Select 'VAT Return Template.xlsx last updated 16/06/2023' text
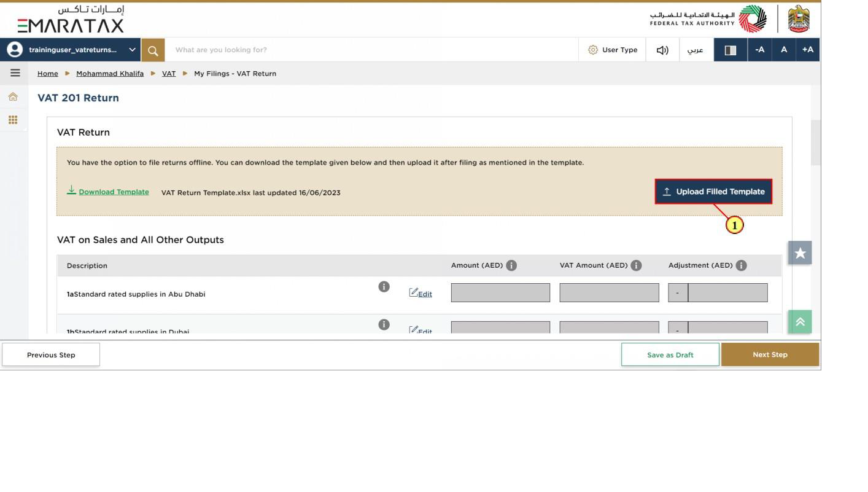Viewport: 868px width, 492px height. coord(250,193)
